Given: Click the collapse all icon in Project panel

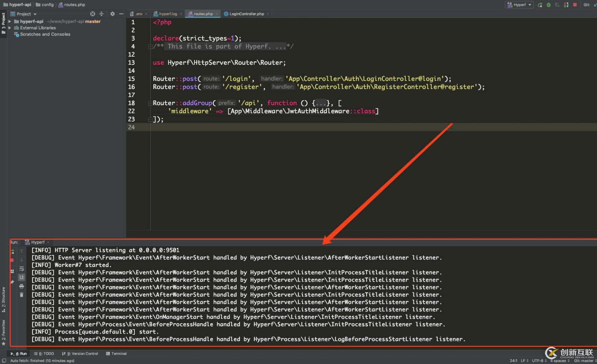Looking at the screenshot, I should click(x=102, y=14).
